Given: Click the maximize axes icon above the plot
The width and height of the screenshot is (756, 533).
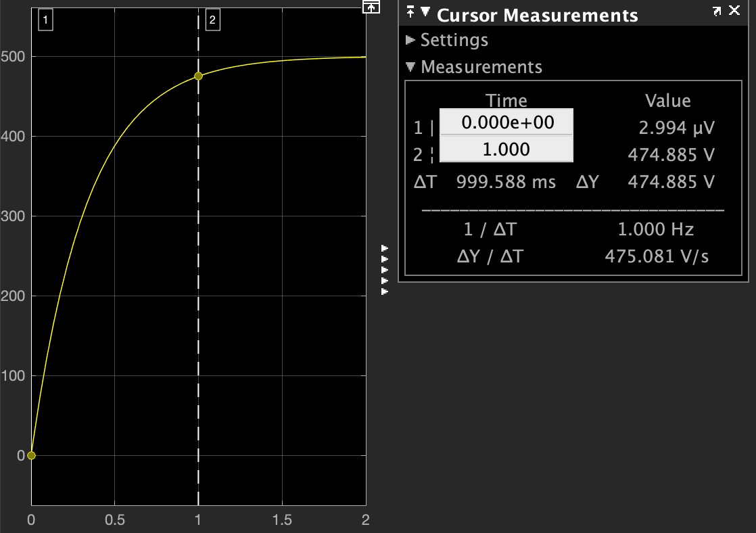Looking at the screenshot, I should [371, 7].
